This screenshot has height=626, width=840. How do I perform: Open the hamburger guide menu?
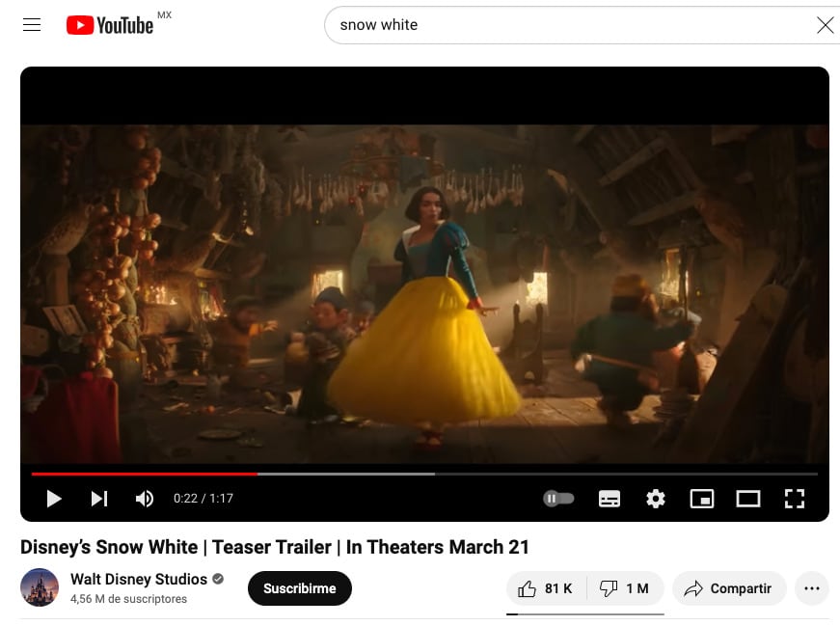click(32, 25)
